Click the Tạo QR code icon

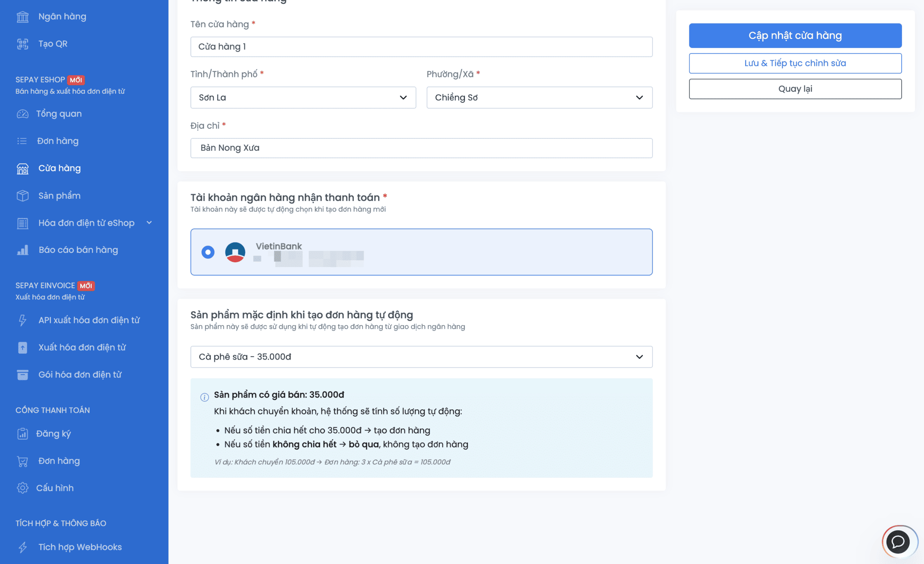(22, 44)
